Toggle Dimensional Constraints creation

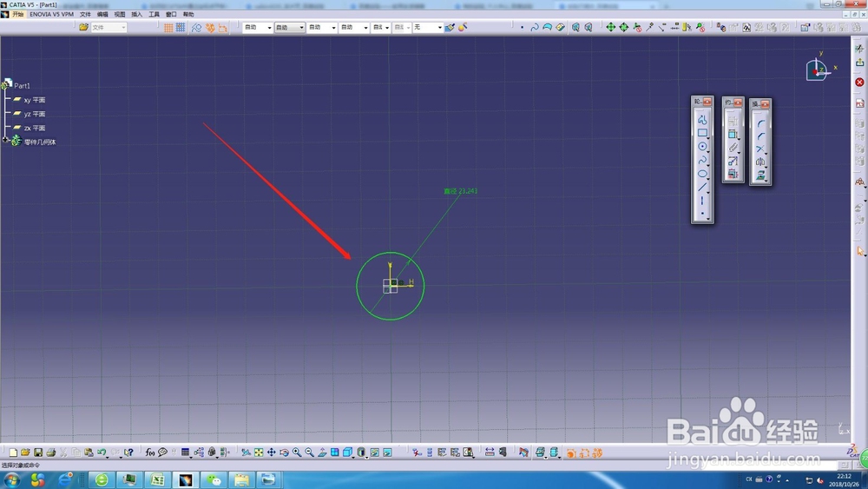(x=222, y=27)
